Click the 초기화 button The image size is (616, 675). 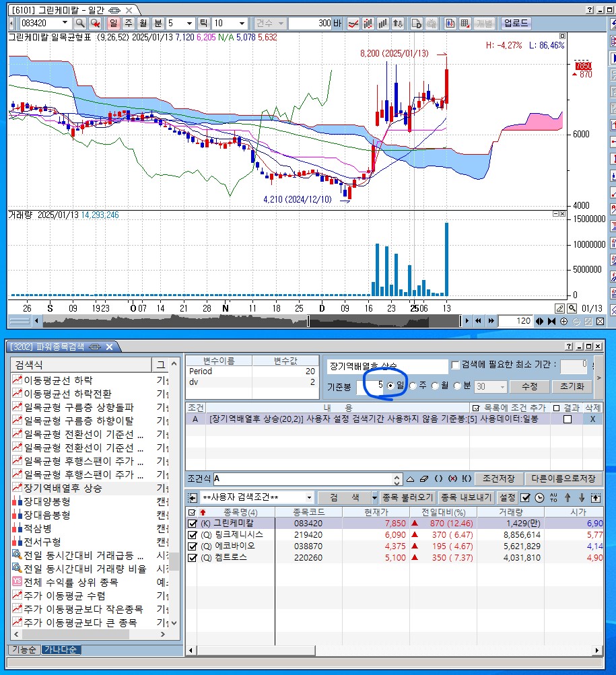pos(572,386)
